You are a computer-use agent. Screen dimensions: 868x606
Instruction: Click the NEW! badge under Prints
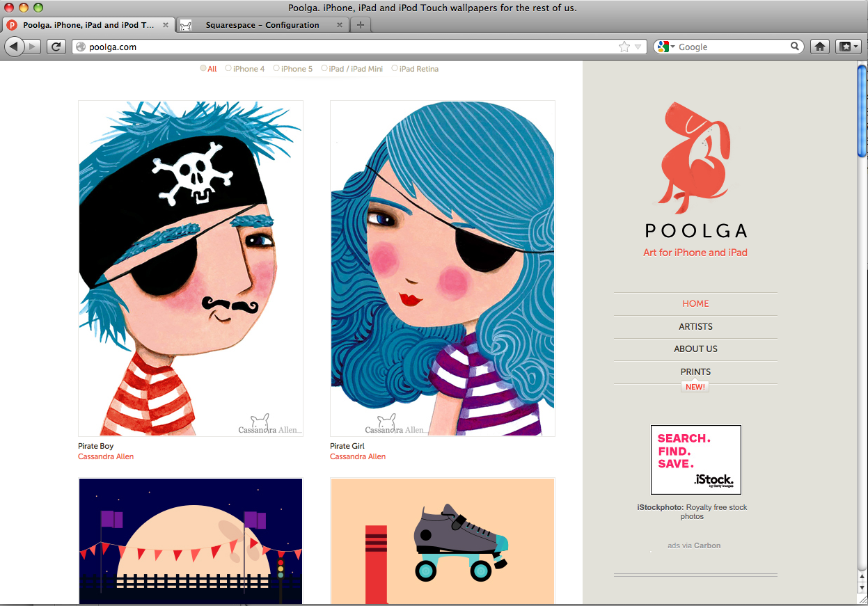point(695,387)
